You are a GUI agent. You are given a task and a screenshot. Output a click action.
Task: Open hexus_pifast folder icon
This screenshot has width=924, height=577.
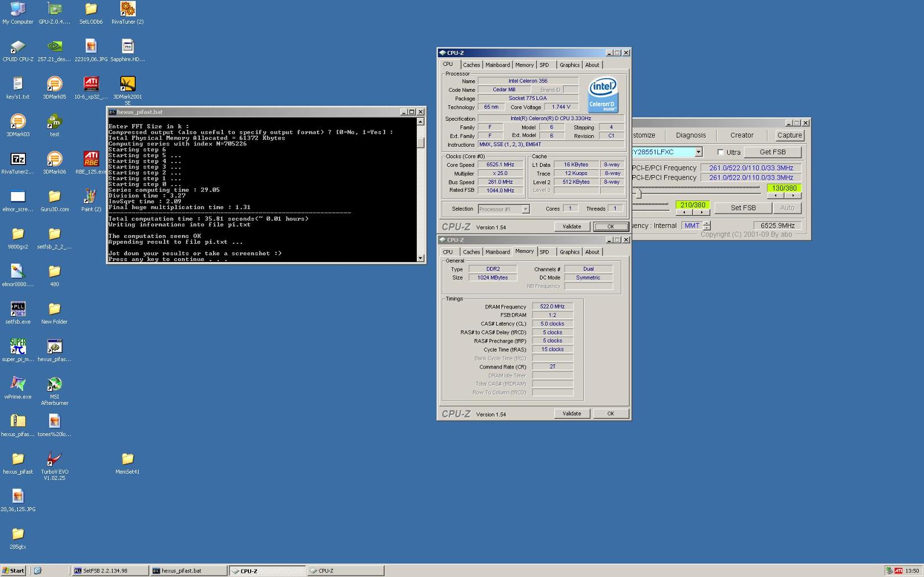[18, 464]
